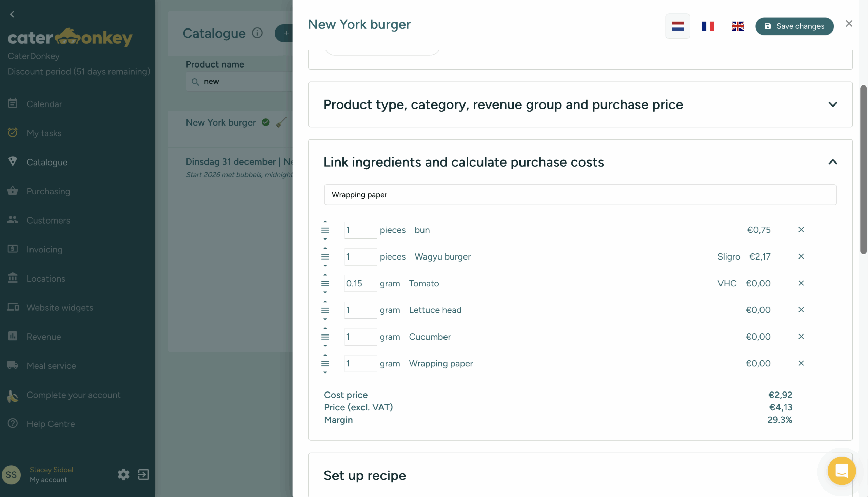Click the Wrapping paper ingredient search field
This screenshot has height=497, width=868.
(x=580, y=195)
